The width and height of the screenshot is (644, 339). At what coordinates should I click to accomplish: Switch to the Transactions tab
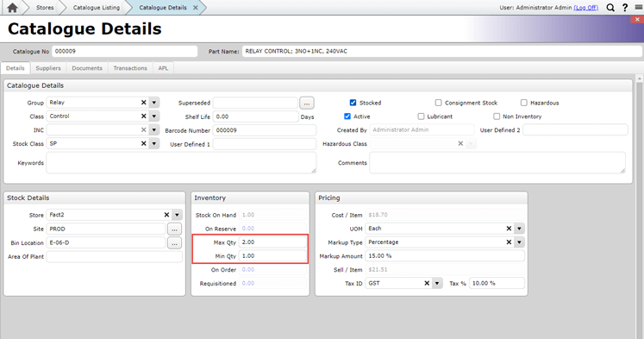tap(130, 68)
